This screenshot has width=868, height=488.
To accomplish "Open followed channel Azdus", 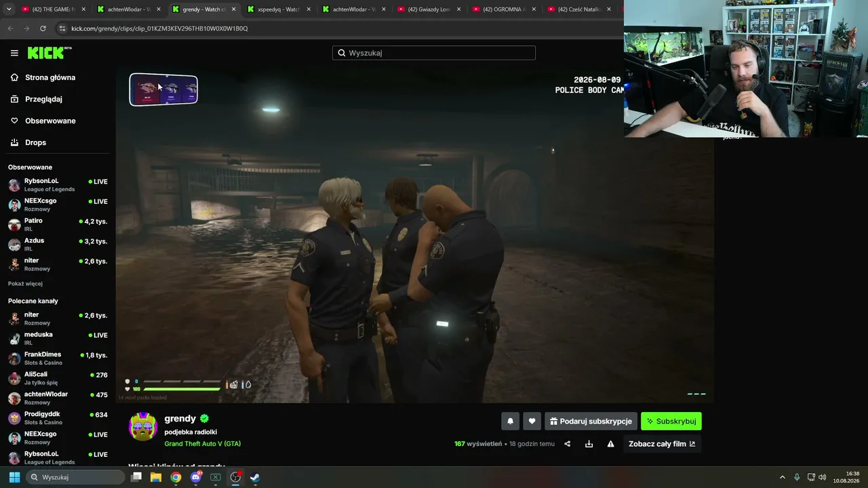I will (x=58, y=244).
